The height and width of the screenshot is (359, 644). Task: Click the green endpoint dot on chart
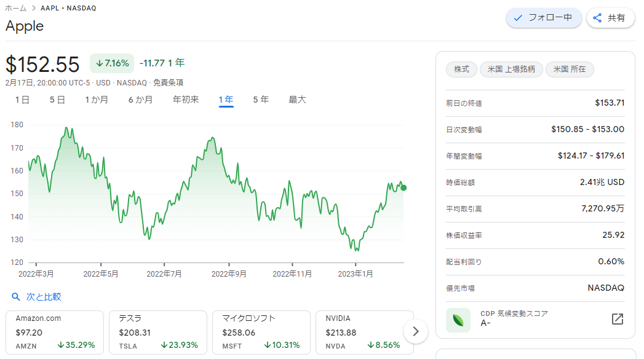click(x=403, y=188)
